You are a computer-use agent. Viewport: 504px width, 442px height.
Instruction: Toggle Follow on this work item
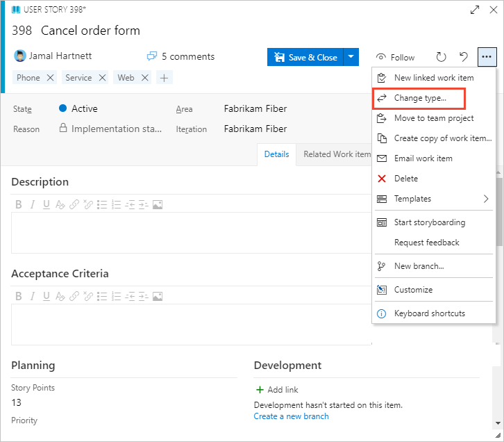[x=395, y=57]
